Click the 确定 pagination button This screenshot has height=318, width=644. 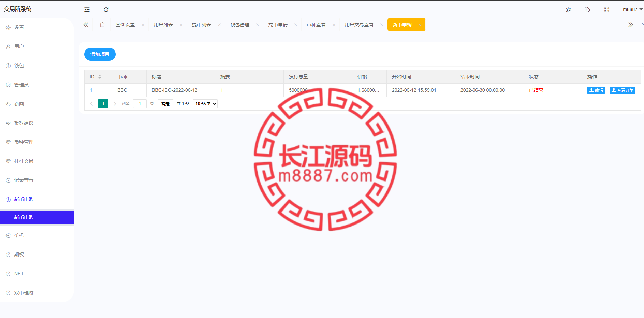[165, 104]
